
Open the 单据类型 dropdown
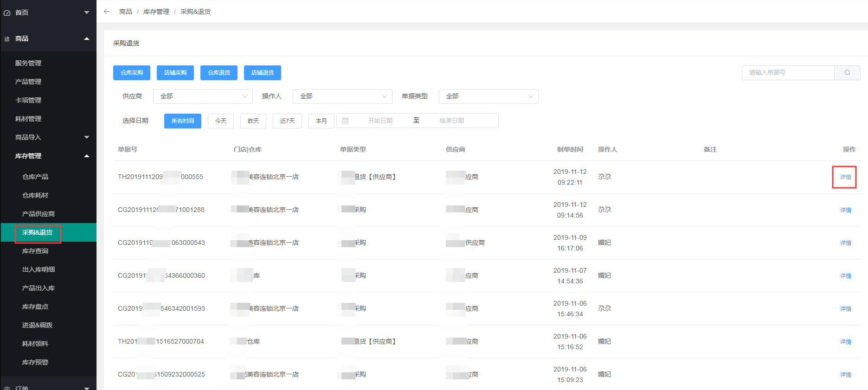(489, 96)
